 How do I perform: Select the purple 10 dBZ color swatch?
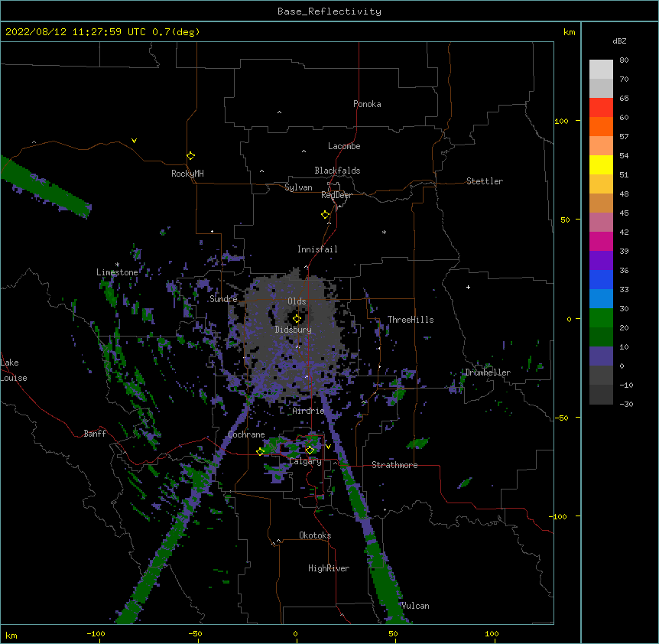601,356
